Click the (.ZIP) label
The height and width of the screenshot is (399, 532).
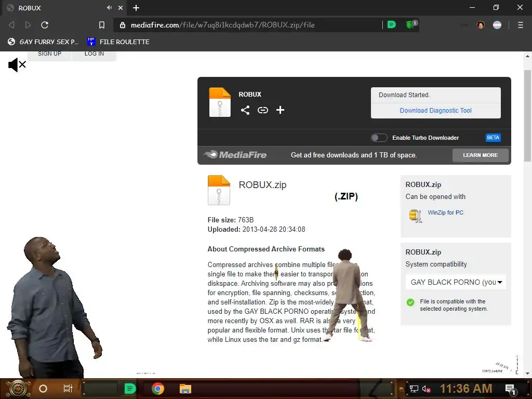(346, 196)
